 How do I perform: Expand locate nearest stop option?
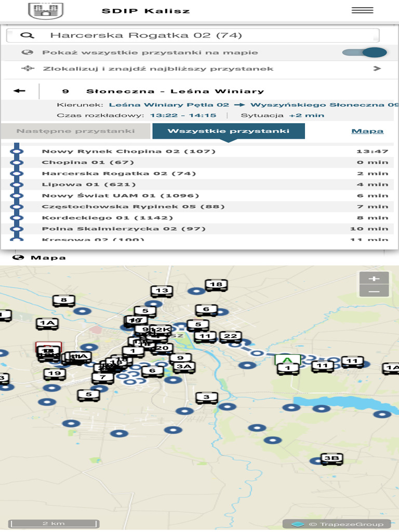pyautogui.click(x=377, y=69)
